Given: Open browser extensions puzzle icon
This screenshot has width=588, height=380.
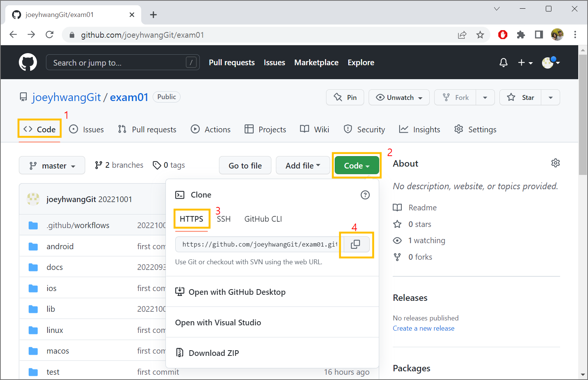Looking at the screenshot, I should point(521,35).
